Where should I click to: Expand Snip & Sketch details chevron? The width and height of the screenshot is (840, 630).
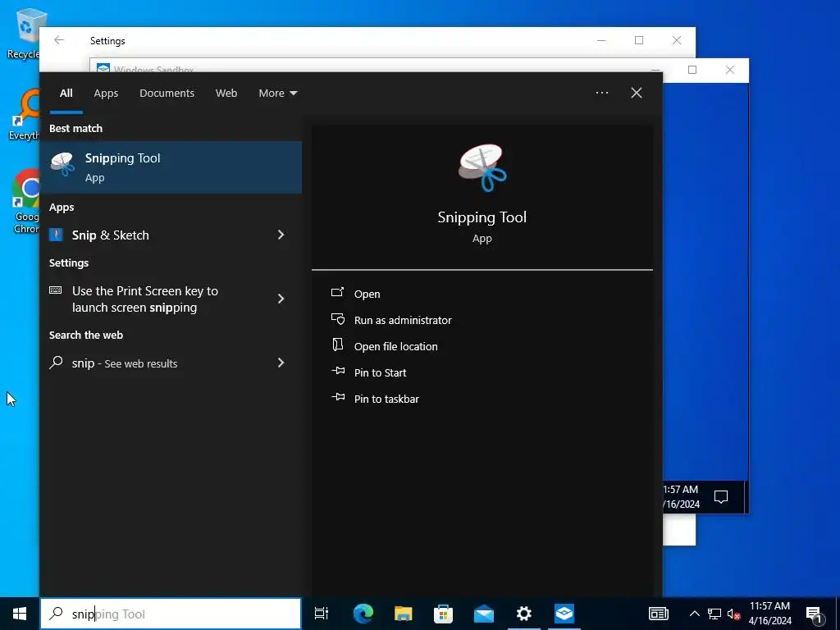click(281, 235)
